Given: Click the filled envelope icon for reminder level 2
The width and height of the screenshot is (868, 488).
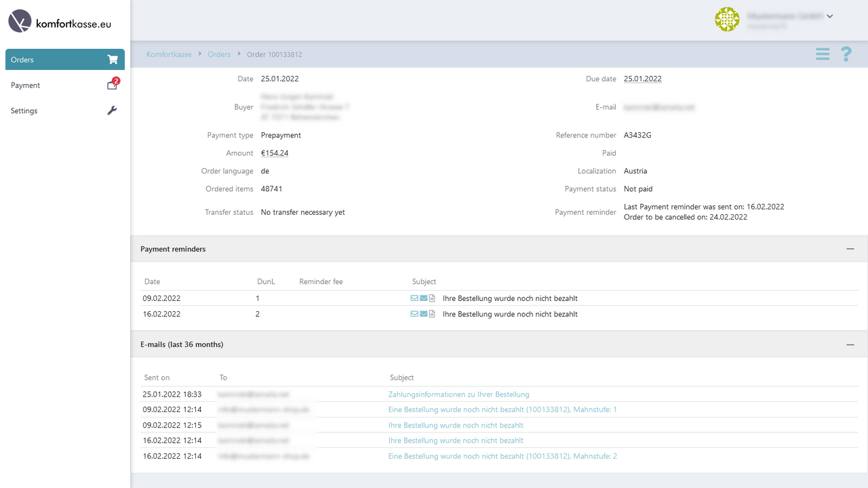Looking at the screenshot, I should point(422,313).
